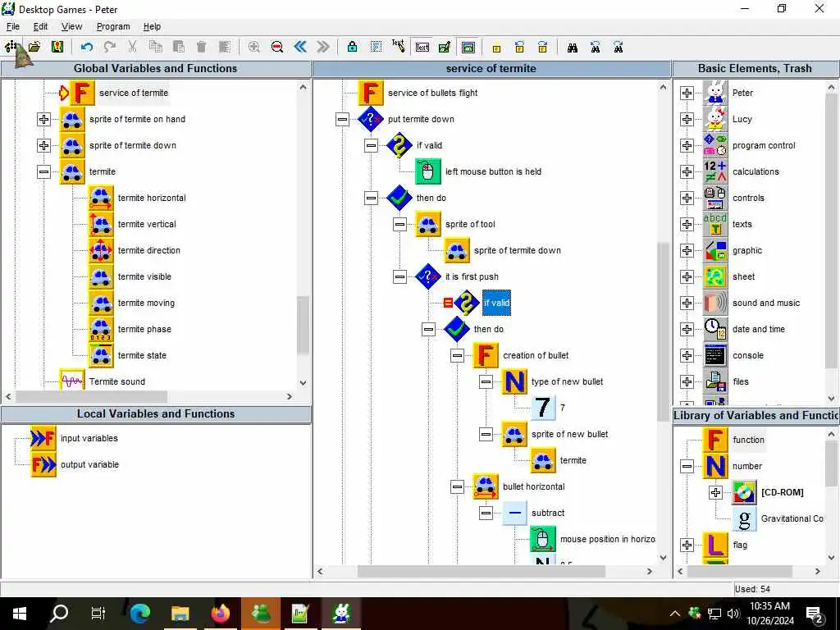840x630 pixels.
Task: Toggle the padlock lock icon
Action: coord(352,47)
